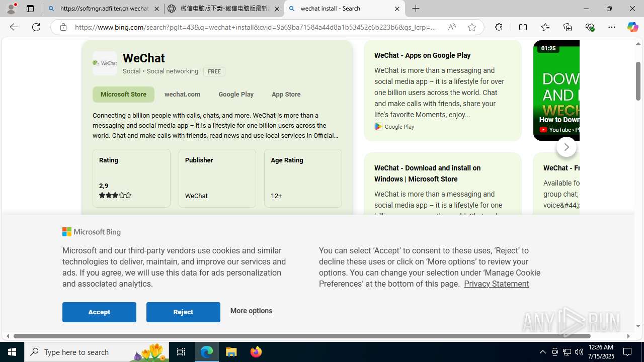Add this page to favorites star
Screen dimensions: 644x362
pos(471,27)
